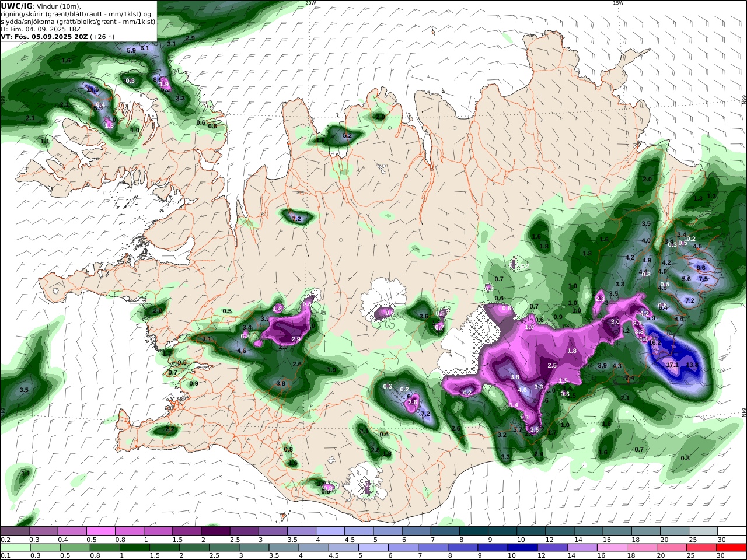Click the 7.5 precipitation value
This screenshot has height=560, width=747.
pos(703,279)
